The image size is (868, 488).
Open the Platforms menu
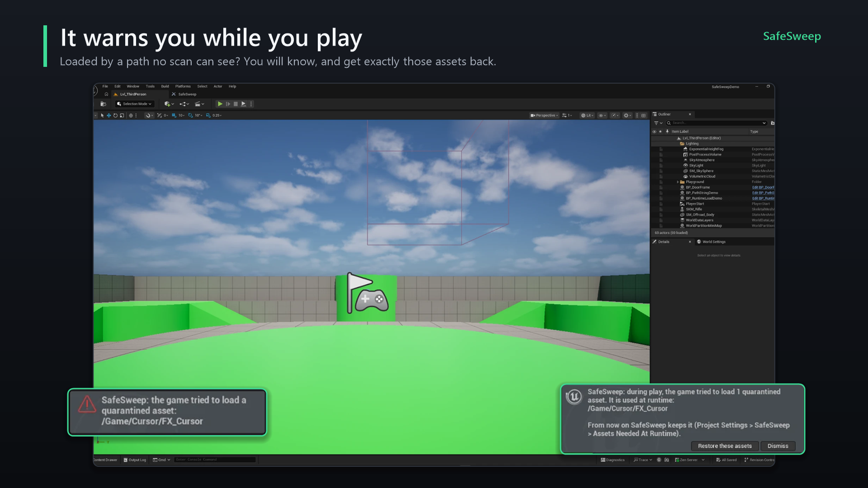coord(183,86)
